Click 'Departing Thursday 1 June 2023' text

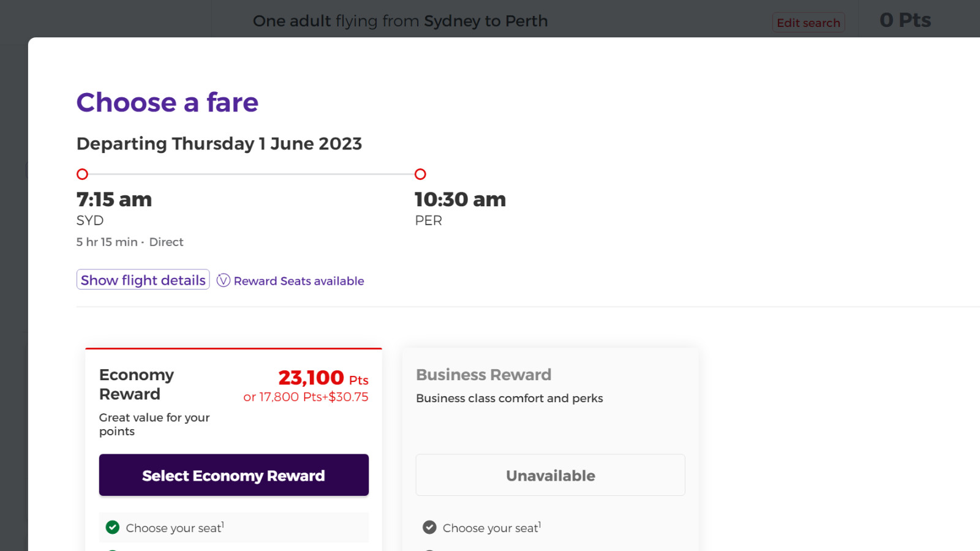(219, 144)
